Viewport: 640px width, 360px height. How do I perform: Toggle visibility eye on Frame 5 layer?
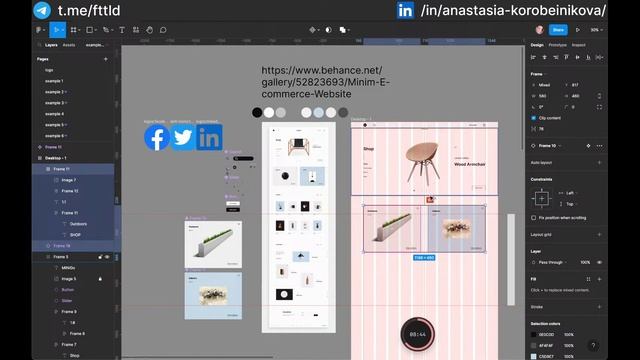(107, 257)
